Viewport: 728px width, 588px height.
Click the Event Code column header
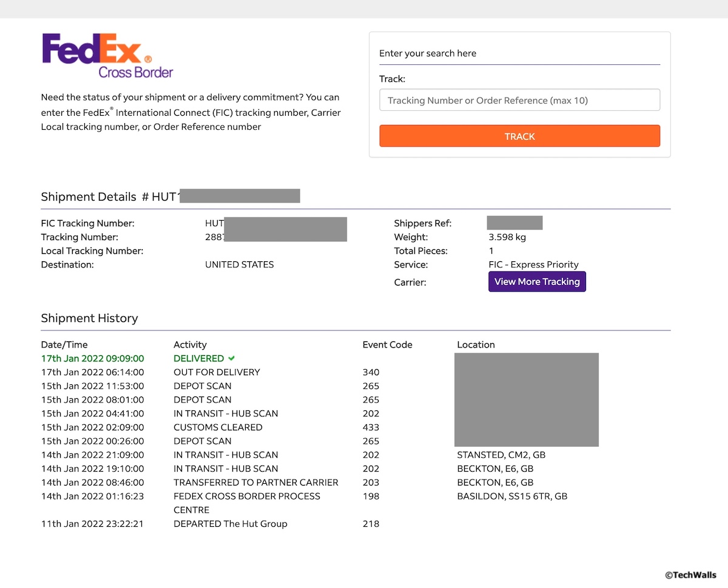387,345
